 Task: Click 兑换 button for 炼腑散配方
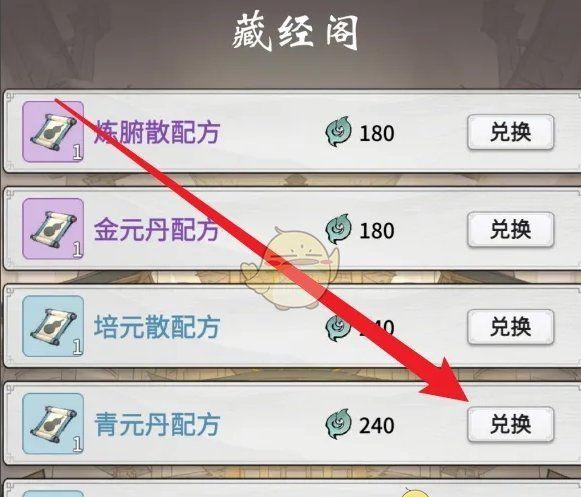pos(511,132)
